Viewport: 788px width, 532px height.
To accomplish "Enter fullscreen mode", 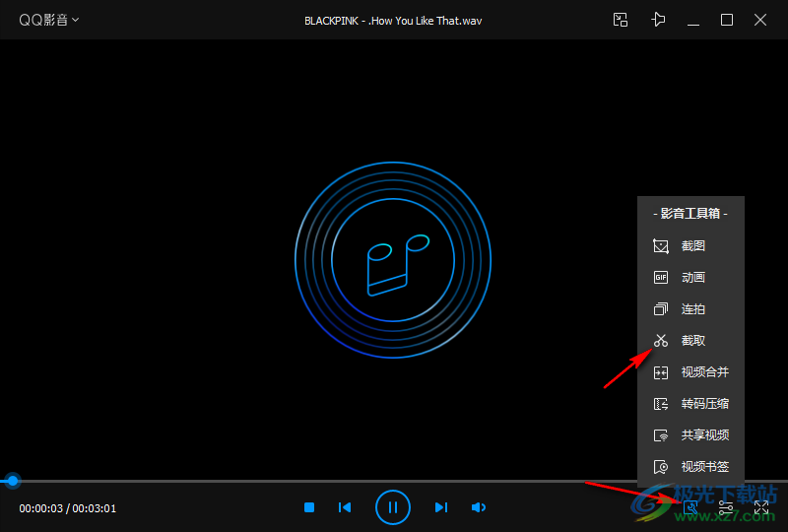I will pyautogui.click(x=760, y=507).
